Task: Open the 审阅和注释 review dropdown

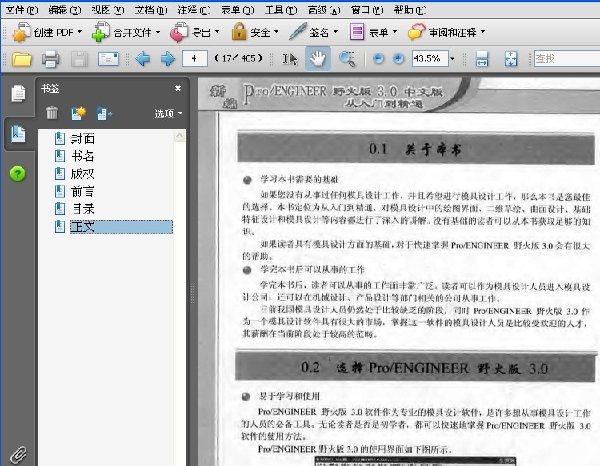Action: point(447,32)
